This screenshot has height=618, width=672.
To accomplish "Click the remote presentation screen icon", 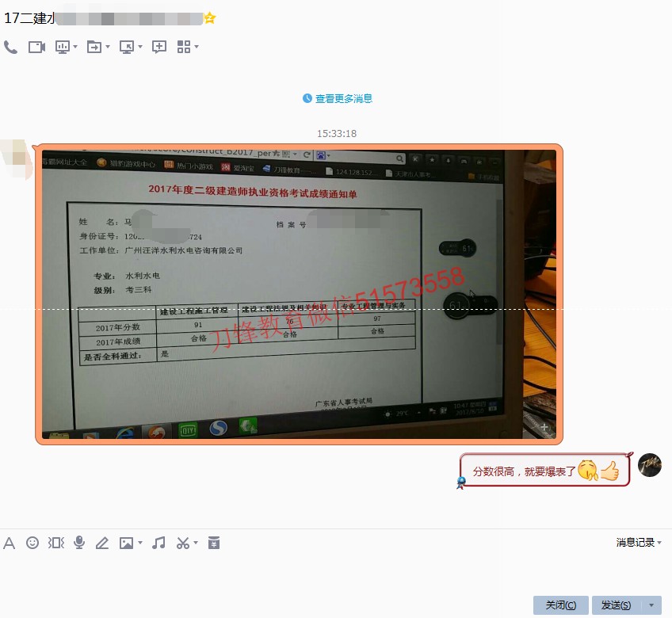I will (x=63, y=47).
